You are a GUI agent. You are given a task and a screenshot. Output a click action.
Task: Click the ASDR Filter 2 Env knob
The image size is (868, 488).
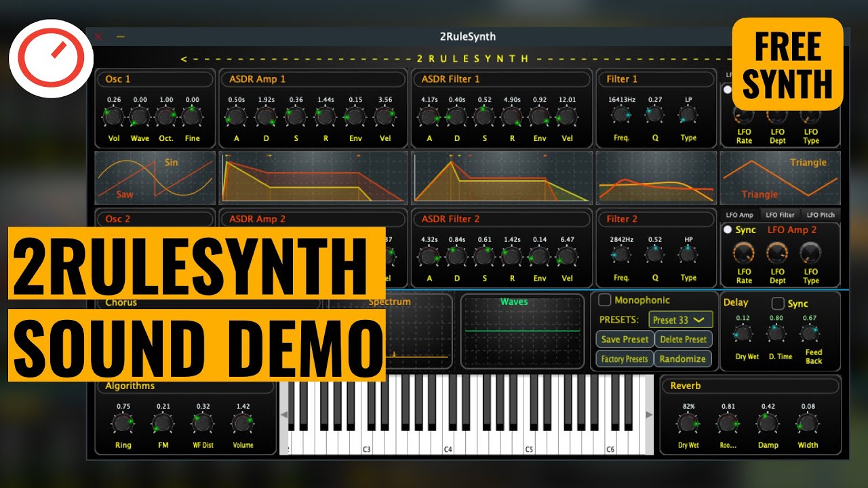(x=540, y=257)
